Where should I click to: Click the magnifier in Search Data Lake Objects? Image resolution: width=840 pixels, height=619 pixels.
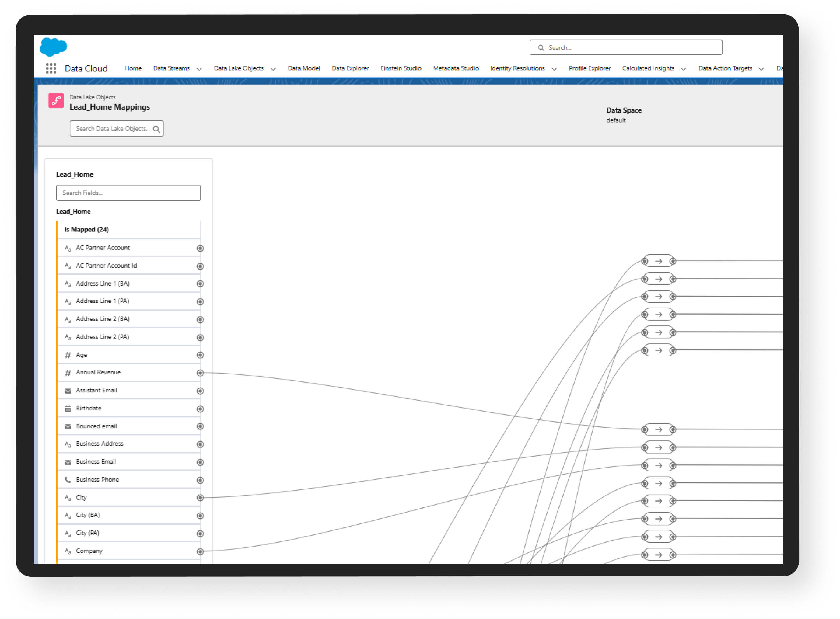156,129
